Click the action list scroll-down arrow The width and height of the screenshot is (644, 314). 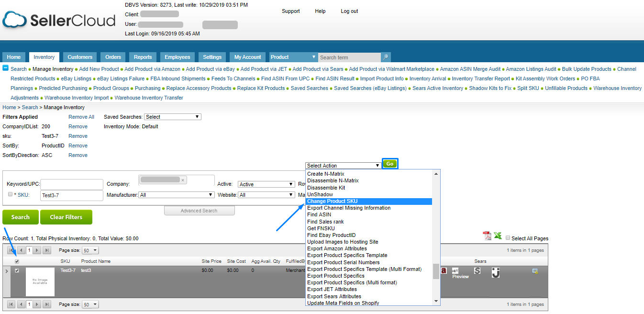point(436,301)
